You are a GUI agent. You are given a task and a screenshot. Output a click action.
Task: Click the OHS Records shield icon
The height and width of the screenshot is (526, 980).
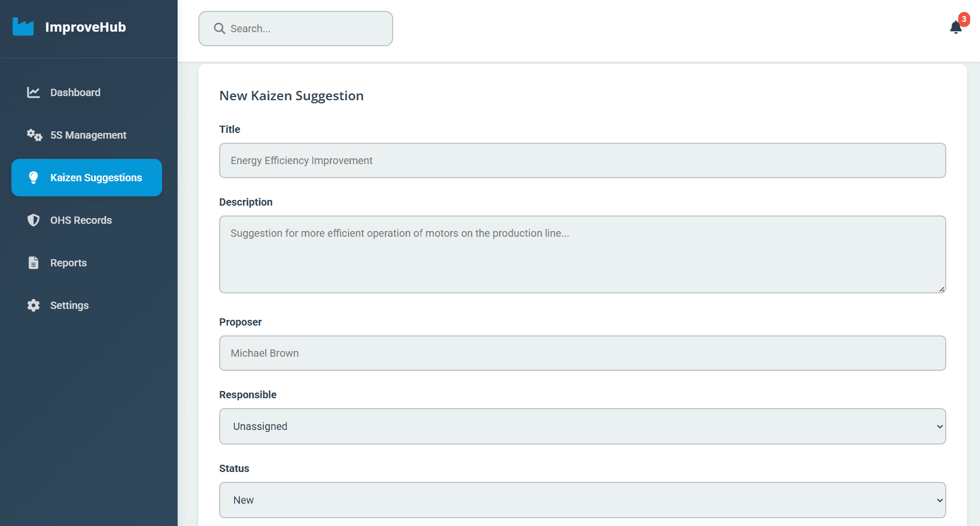click(33, 220)
